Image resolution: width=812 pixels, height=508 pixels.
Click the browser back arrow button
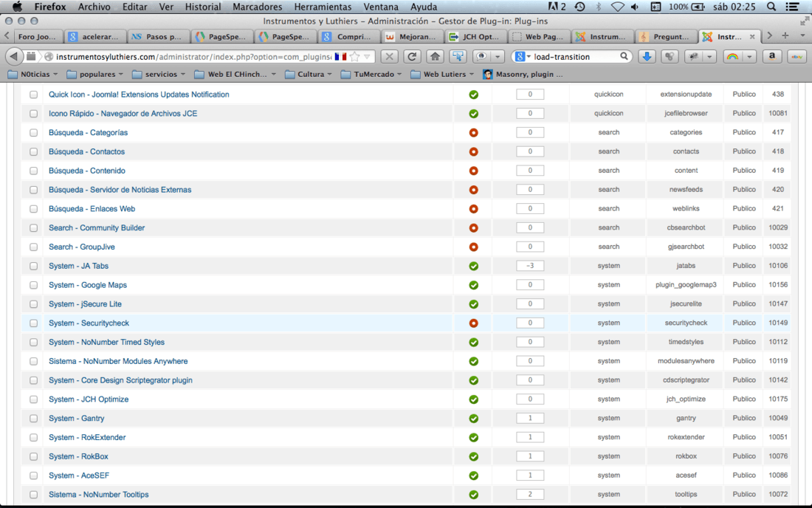tap(14, 56)
